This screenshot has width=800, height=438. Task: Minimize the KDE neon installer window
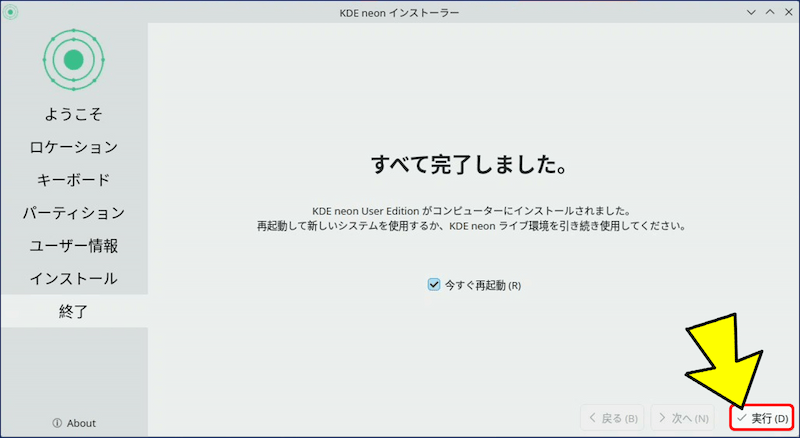coord(751,10)
